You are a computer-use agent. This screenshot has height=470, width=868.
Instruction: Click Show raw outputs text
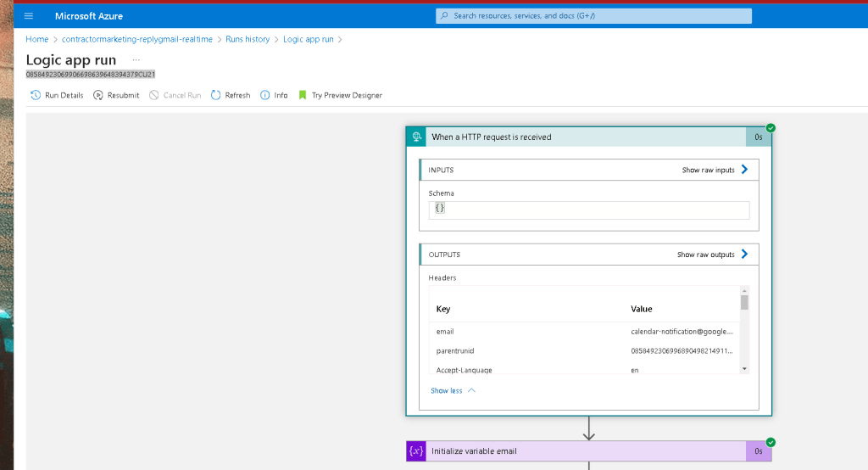click(x=706, y=255)
